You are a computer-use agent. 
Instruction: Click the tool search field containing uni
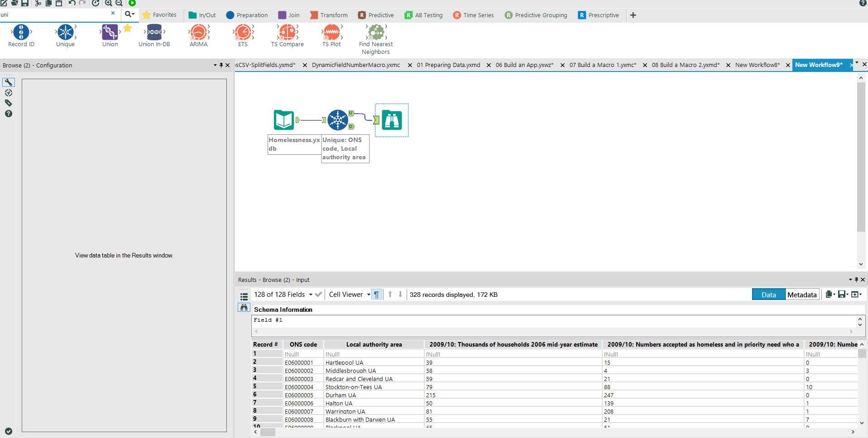coord(54,14)
